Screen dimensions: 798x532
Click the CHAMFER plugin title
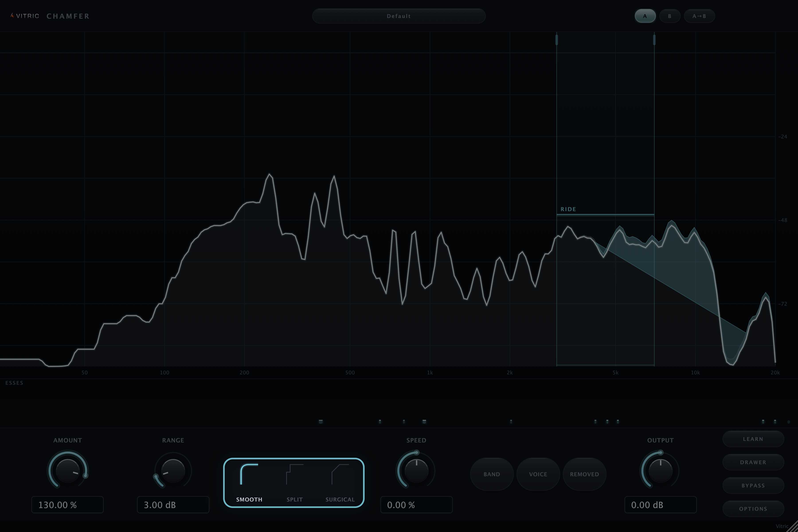68,16
